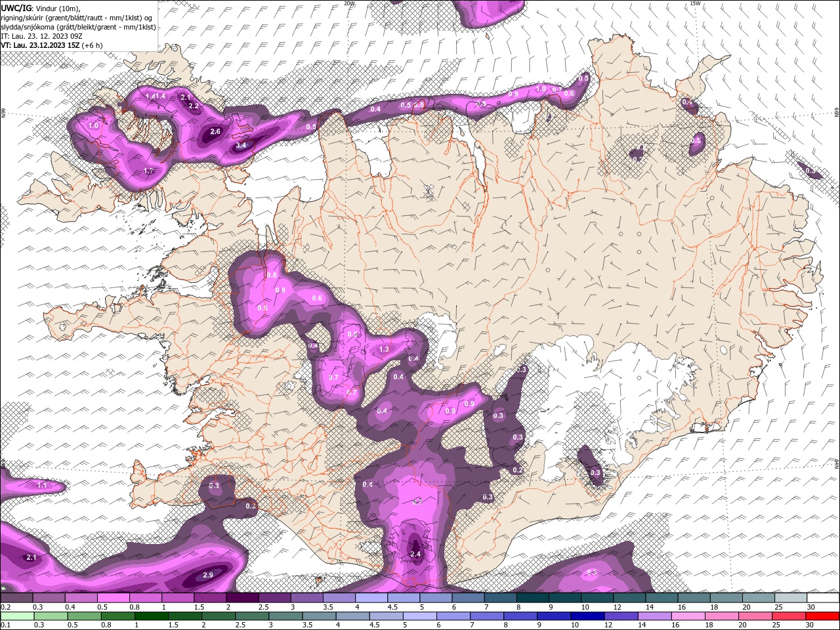Click the 1.3 precipitation value on the map
840x630 pixels.
pyautogui.click(x=384, y=349)
